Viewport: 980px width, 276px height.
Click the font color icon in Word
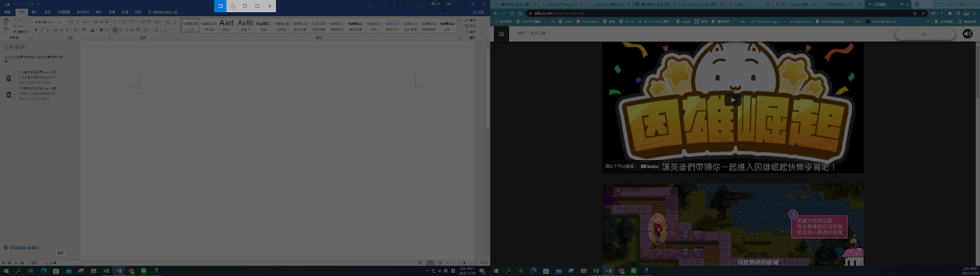click(x=92, y=29)
